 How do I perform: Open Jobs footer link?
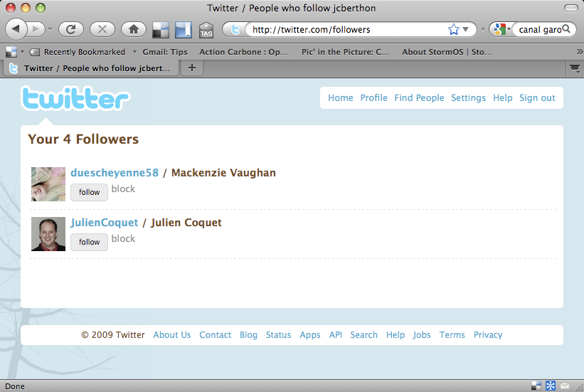click(422, 335)
